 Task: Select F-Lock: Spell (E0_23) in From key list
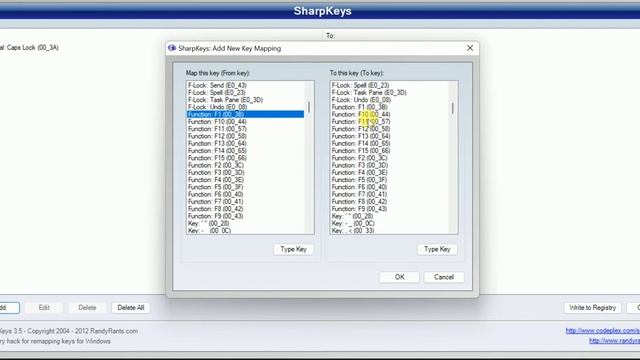tap(245, 93)
